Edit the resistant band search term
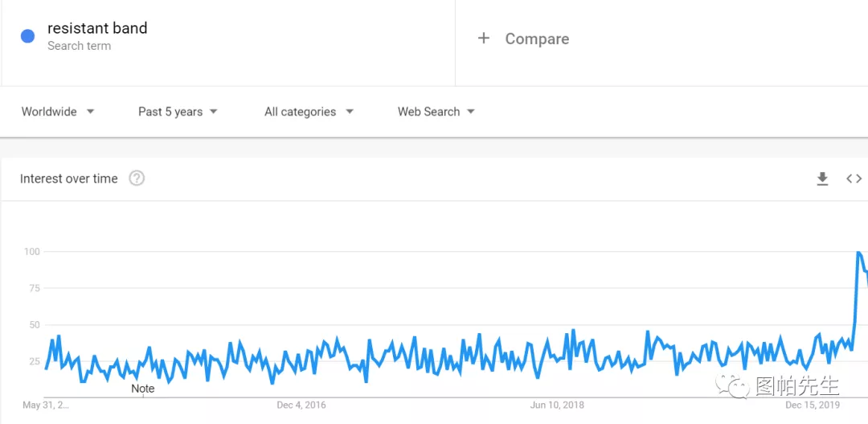The width and height of the screenshot is (868, 424). (x=97, y=28)
